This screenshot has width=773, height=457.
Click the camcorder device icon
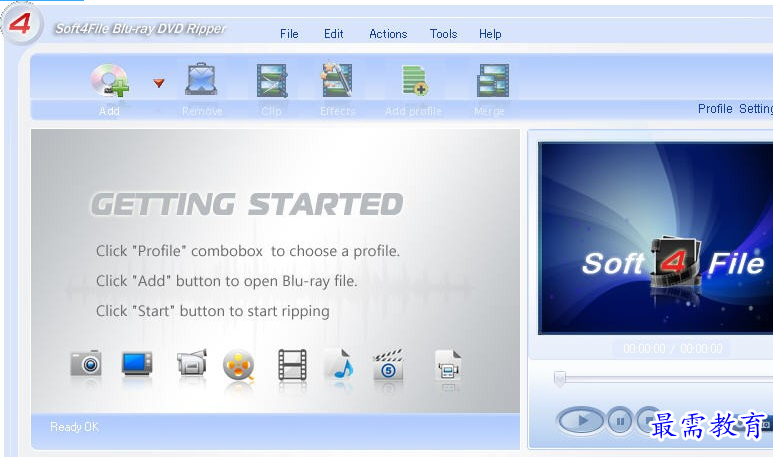coord(192,363)
